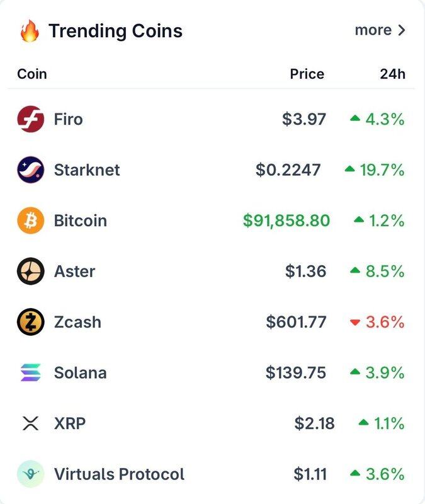Sort by the 24h column header
Screen dimensions: 425x504
pos(392,74)
